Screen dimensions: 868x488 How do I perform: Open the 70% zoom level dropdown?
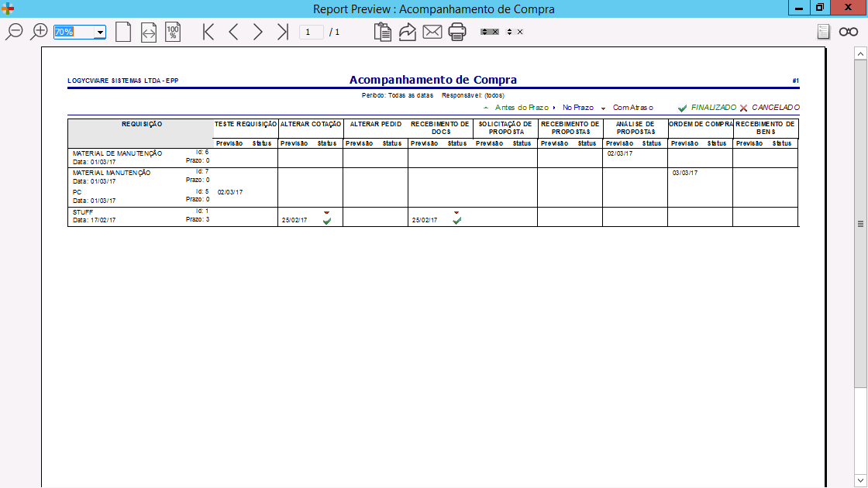point(100,33)
